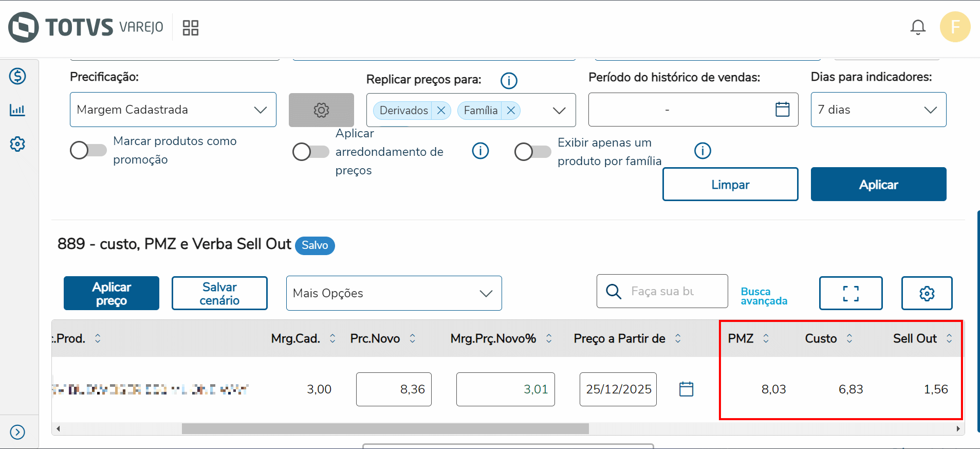Toggle Marcar produtos como promoção switch
980x449 pixels.
[88, 150]
